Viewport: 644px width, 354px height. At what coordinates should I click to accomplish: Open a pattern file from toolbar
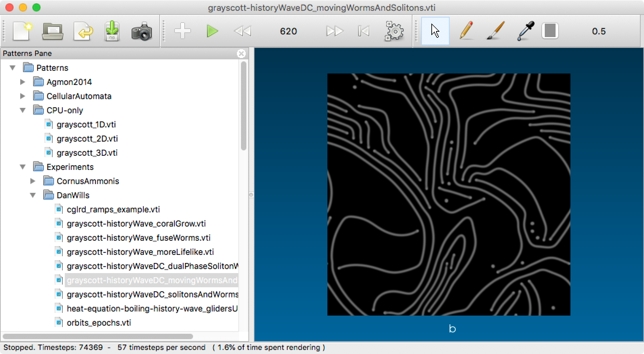click(x=52, y=31)
